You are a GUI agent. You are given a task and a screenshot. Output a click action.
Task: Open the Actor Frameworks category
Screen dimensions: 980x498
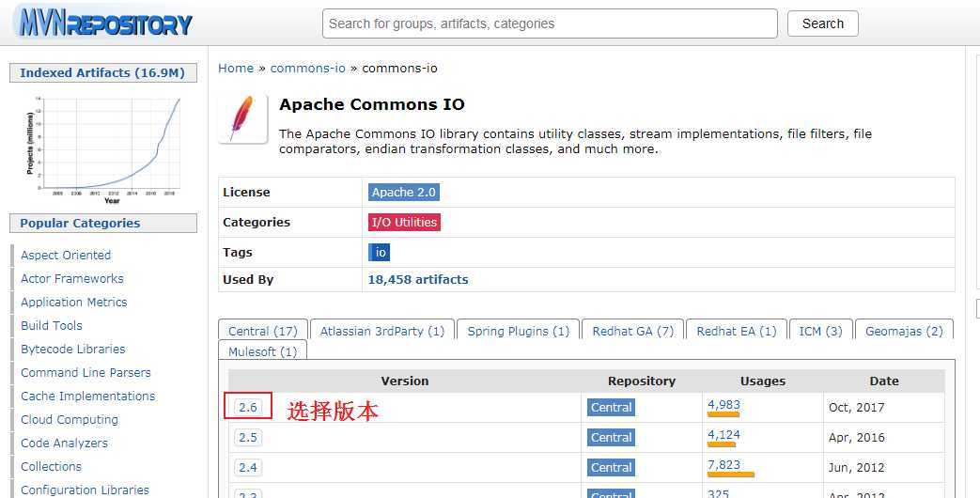coord(71,279)
